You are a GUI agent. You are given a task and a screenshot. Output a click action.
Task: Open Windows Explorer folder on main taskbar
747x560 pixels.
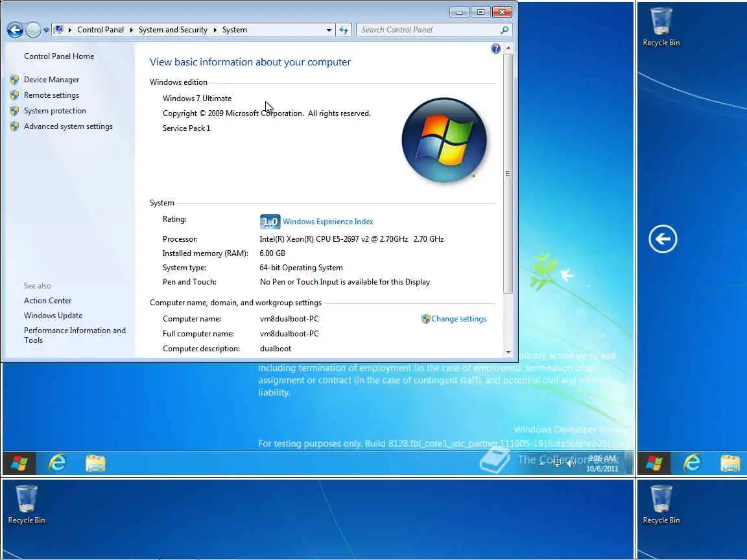95,463
